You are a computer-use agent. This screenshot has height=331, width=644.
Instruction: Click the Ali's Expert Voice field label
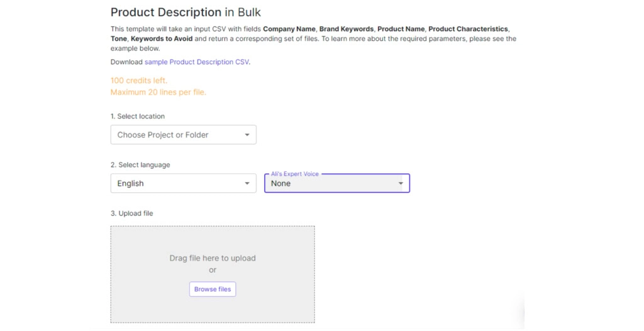pyautogui.click(x=294, y=174)
